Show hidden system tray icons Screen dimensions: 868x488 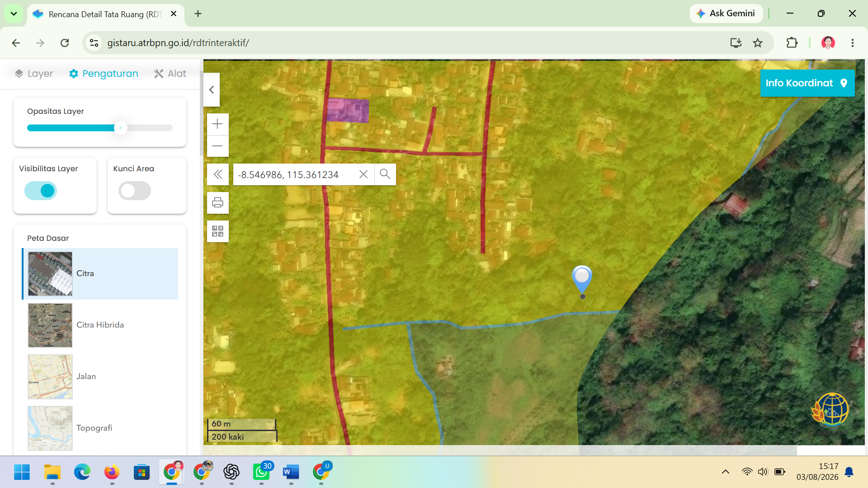click(x=726, y=472)
